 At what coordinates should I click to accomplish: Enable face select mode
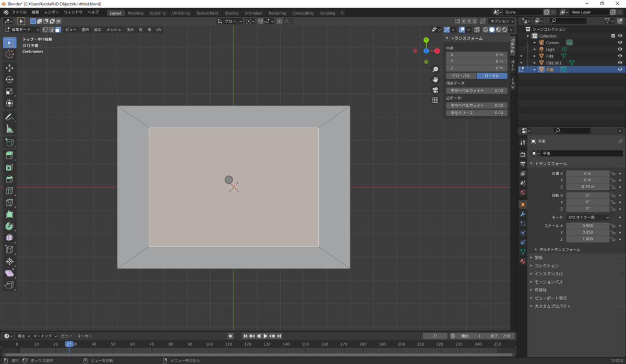coord(57,30)
